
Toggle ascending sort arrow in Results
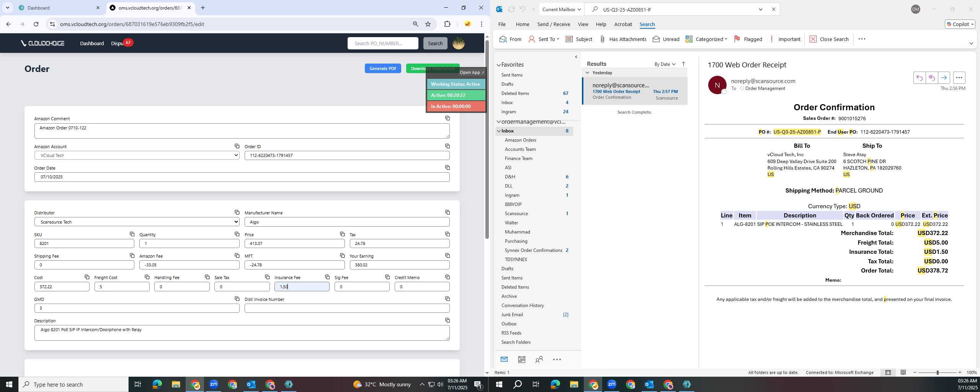click(x=683, y=64)
